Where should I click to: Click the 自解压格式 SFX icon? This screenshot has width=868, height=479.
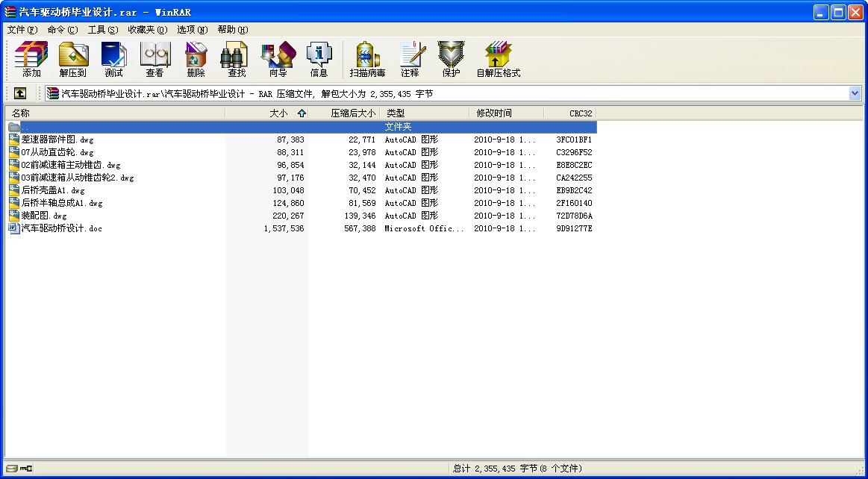click(x=498, y=60)
